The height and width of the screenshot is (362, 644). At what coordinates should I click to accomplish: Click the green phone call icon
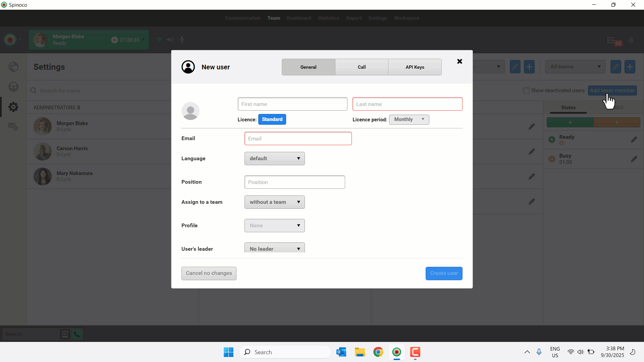(77, 334)
